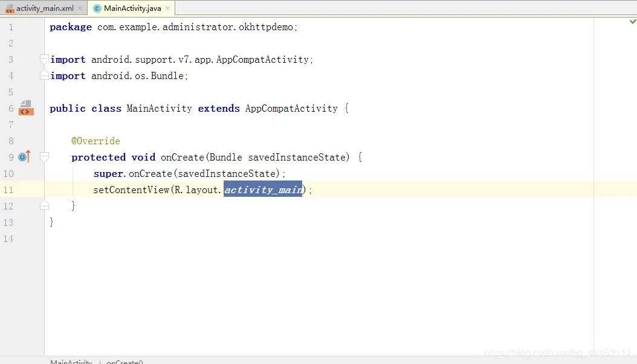Image resolution: width=637 pixels, height=364 pixels.
Task: Click AppCompatActivity in the import on line 3
Action: point(262,60)
